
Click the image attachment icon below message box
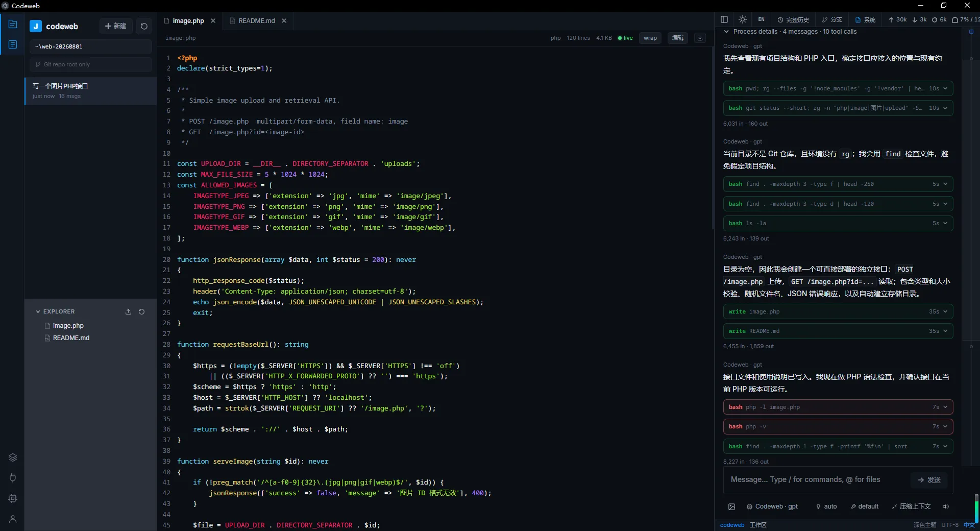(731, 506)
